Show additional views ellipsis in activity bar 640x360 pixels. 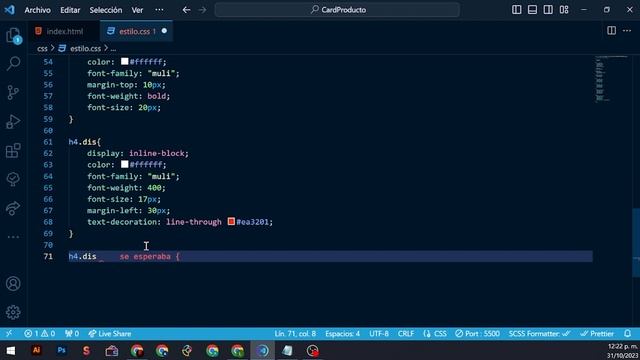(x=13, y=237)
